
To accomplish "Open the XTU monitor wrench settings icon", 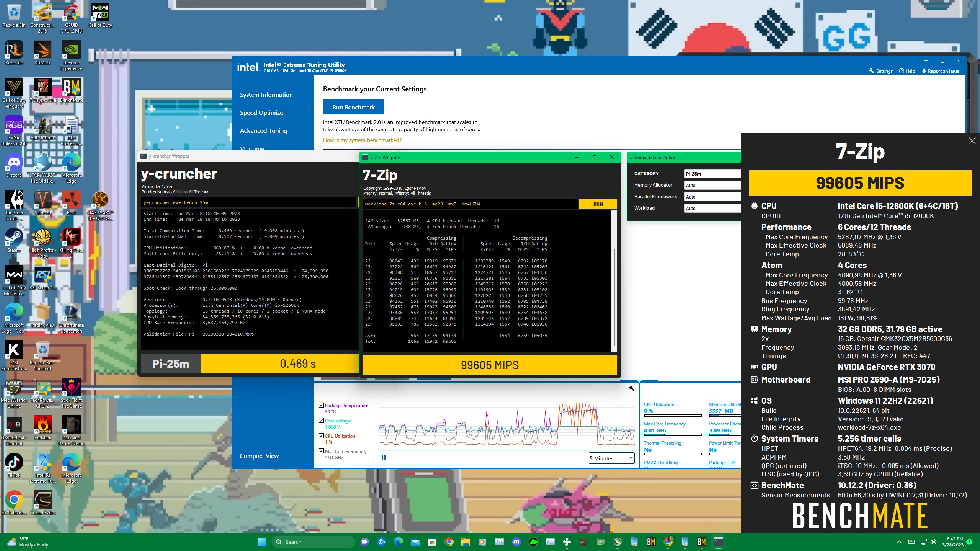I will 631,388.
